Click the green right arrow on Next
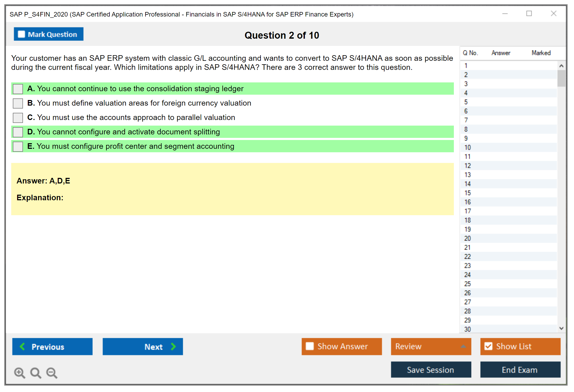This screenshot has width=574, height=392. (x=173, y=346)
